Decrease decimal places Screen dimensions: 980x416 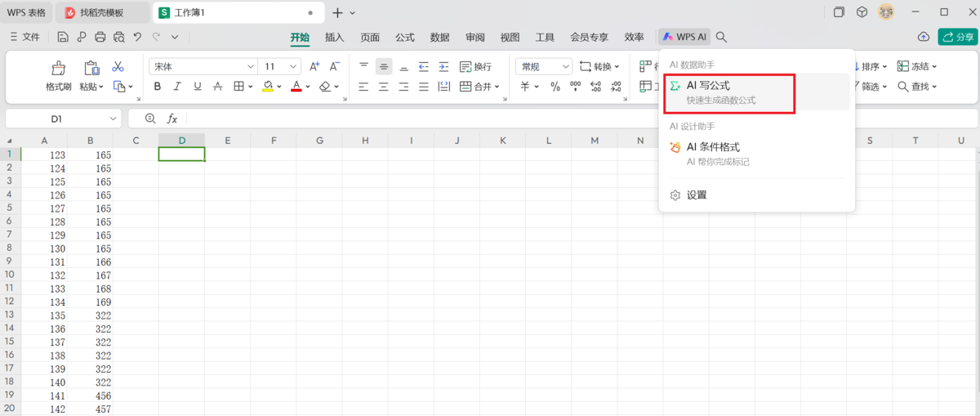[615, 86]
